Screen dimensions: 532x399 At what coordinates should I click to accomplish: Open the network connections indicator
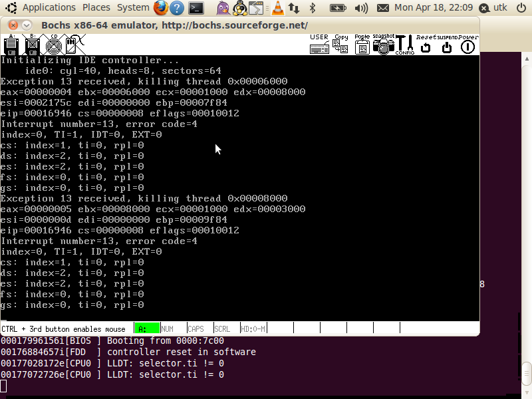click(x=294, y=8)
